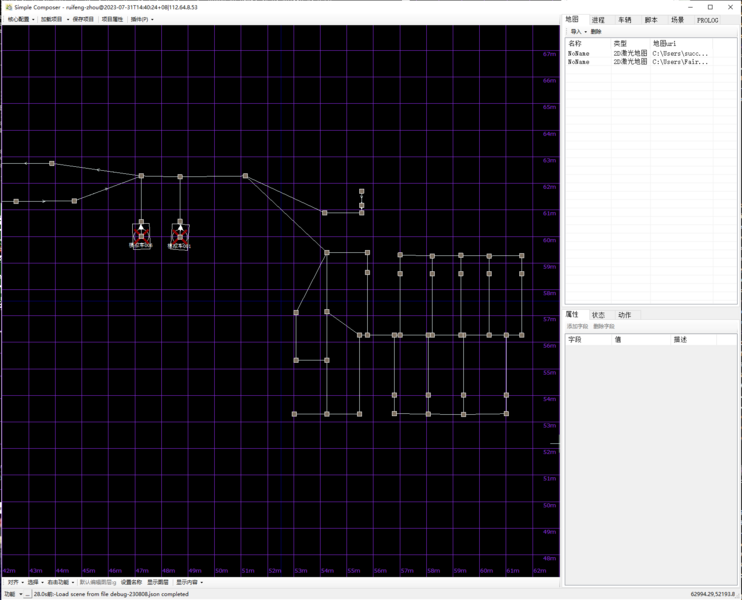
Task: Click the right robot vehicle icon on the map
Action: click(180, 234)
